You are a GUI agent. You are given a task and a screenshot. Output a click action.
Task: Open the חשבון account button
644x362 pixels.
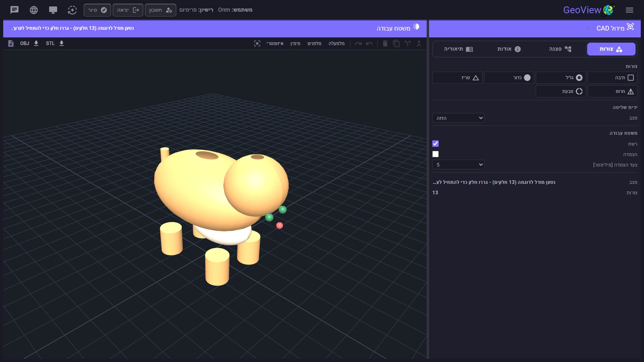click(x=161, y=10)
